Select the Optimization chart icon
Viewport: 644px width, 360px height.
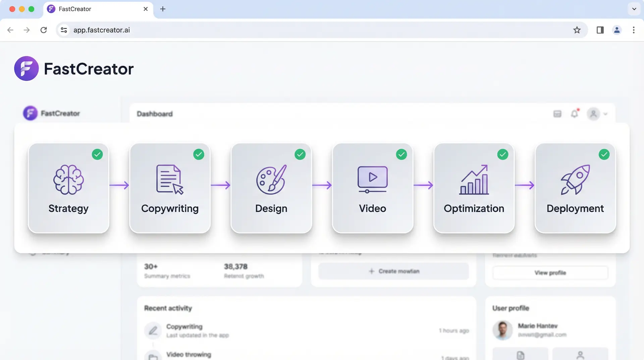pyautogui.click(x=474, y=179)
